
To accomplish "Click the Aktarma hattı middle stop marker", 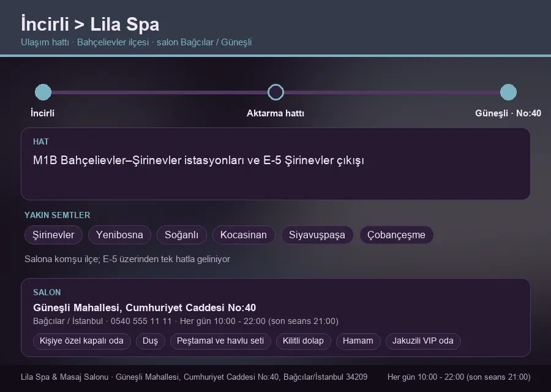I will (275, 92).
